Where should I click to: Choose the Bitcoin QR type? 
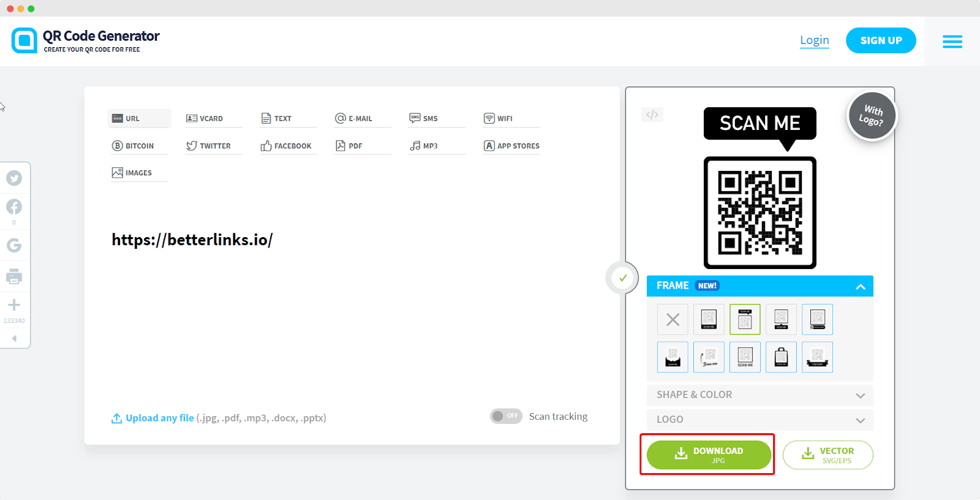pyautogui.click(x=139, y=146)
